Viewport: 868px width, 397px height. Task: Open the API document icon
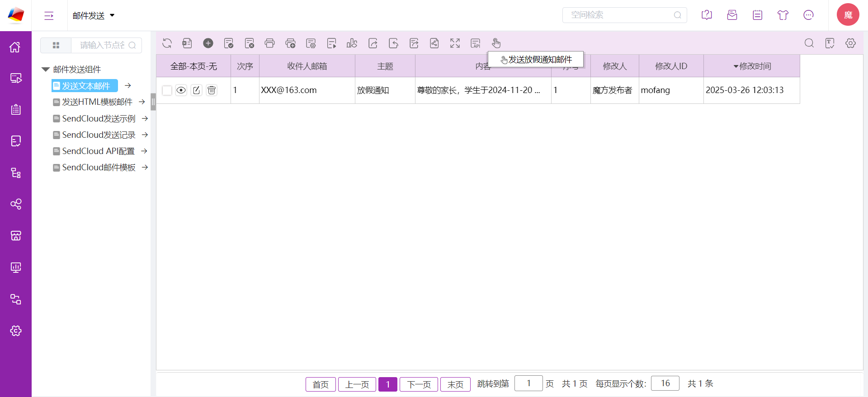coord(476,43)
